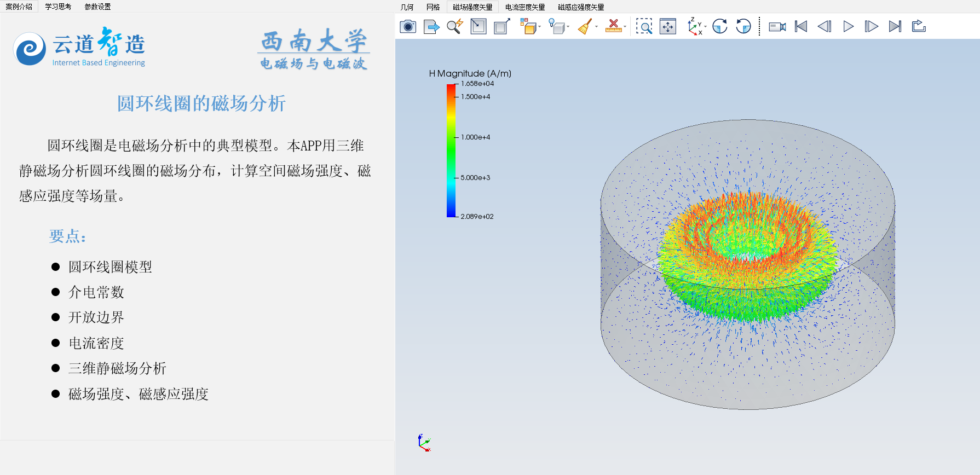
Task: Open dropdown arrow beside colored cube icon
Action: (x=540, y=27)
